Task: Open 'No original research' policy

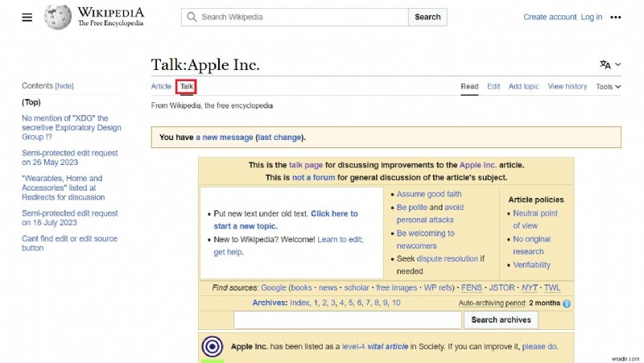Action: pos(531,245)
